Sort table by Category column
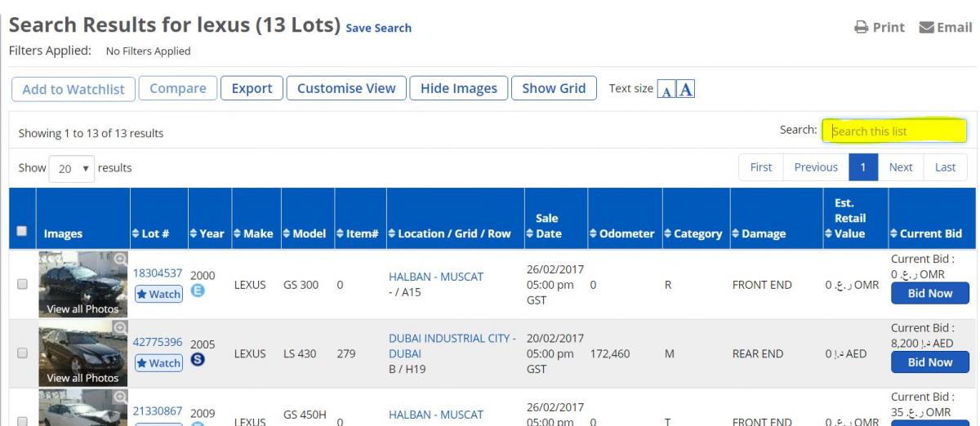 pyautogui.click(x=694, y=233)
